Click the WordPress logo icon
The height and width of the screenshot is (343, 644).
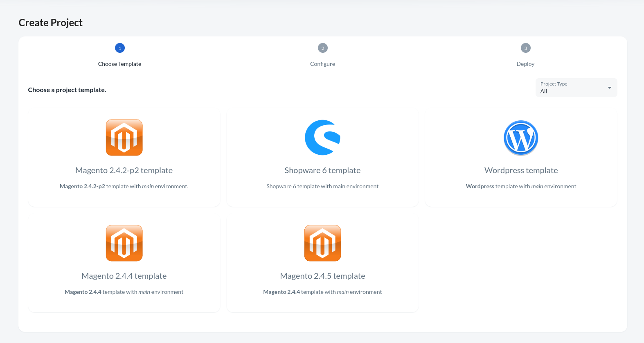(521, 138)
